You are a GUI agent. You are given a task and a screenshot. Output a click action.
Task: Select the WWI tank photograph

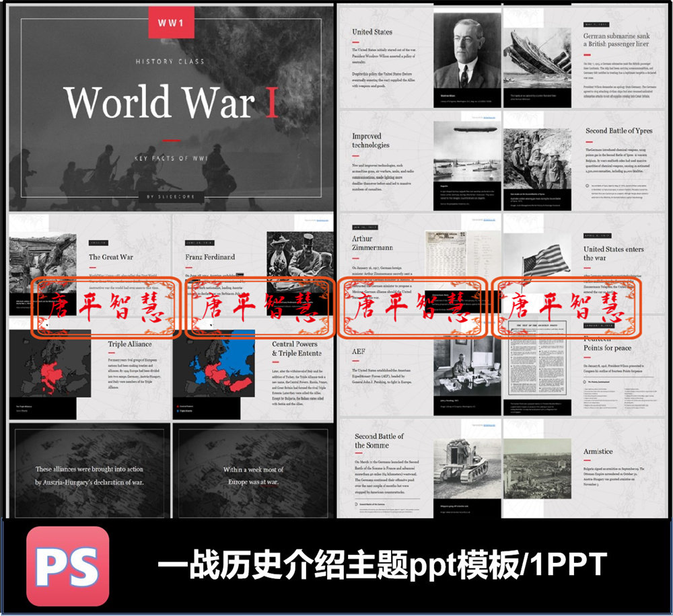coord(467,469)
